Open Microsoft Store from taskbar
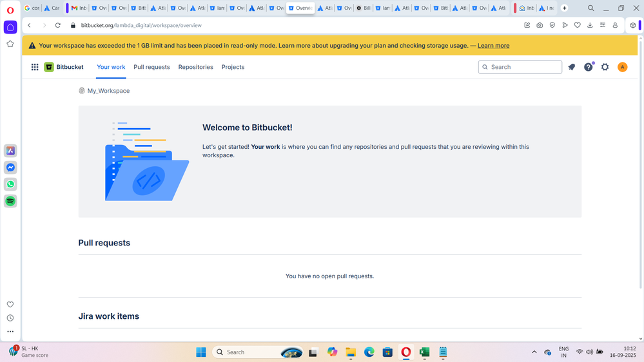The width and height of the screenshot is (644, 362). click(x=387, y=352)
